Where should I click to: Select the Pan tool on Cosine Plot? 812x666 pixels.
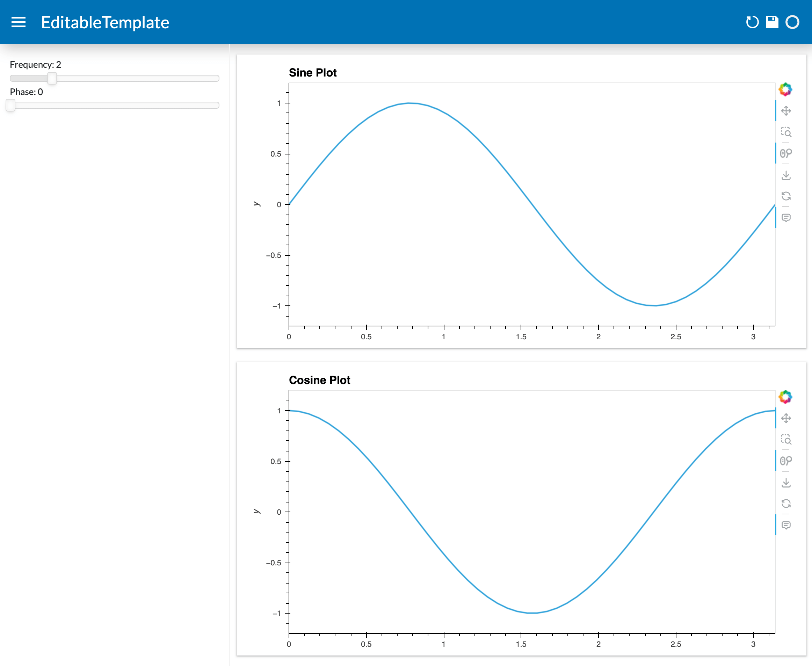tap(786, 418)
